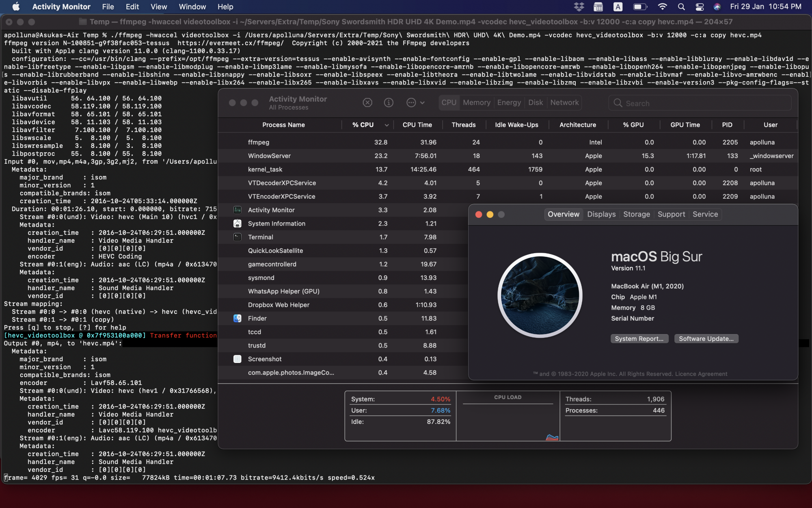
Task: Sort by User column header
Action: click(770, 125)
